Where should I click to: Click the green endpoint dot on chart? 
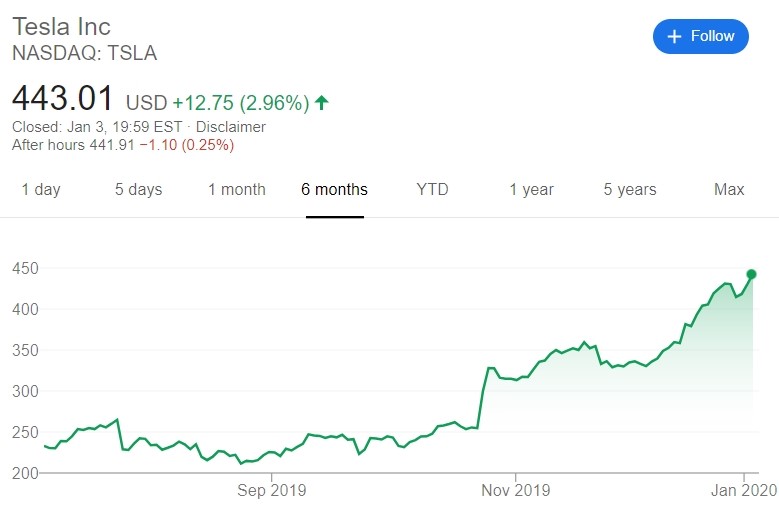751,274
